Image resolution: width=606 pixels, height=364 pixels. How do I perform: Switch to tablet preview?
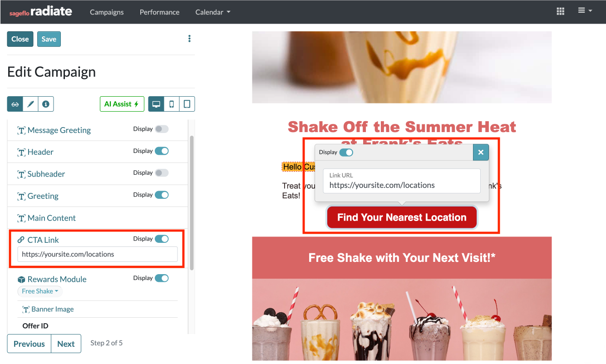[187, 104]
